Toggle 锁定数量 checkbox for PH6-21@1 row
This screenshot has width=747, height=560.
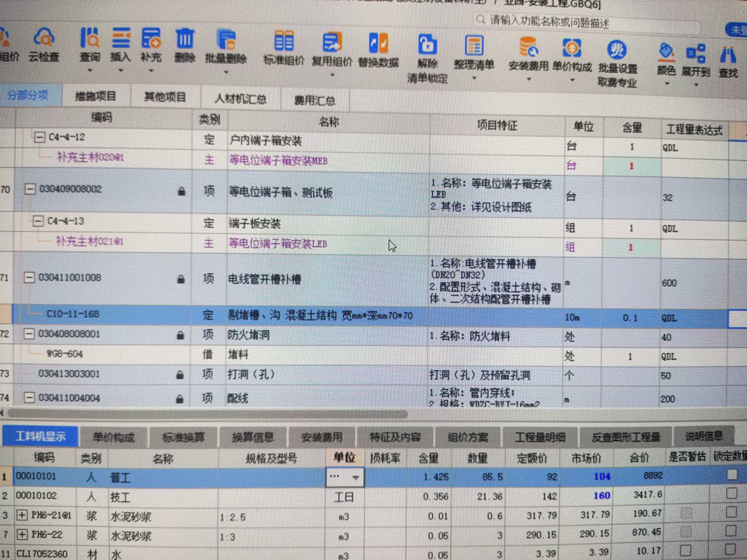[x=731, y=511]
